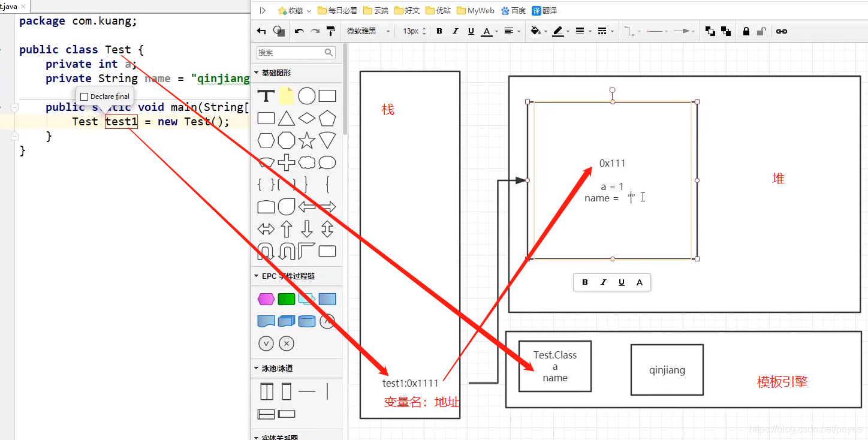Select the Text shape (T) from palette
The height and width of the screenshot is (440, 868).
click(266, 96)
